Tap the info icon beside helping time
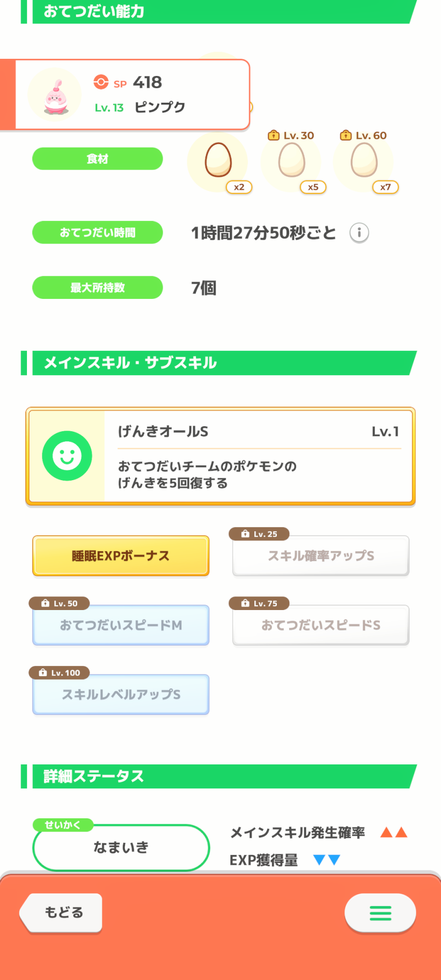Screen dimensions: 441x980 click(359, 233)
